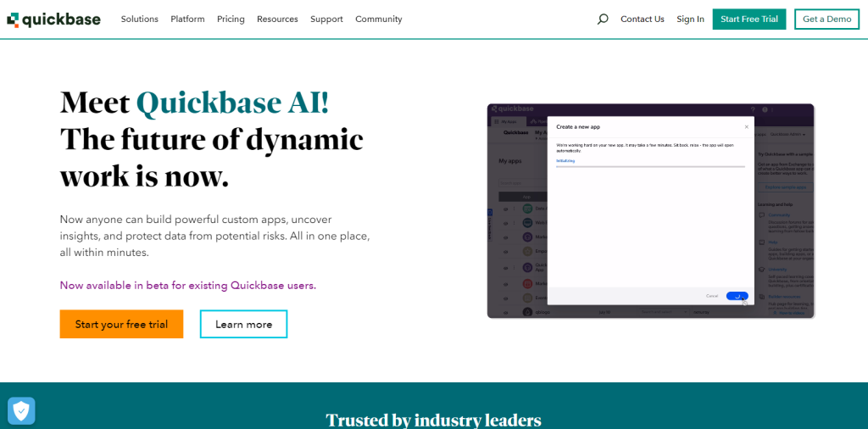Click the Data app icon in demo list

[527, 209]
